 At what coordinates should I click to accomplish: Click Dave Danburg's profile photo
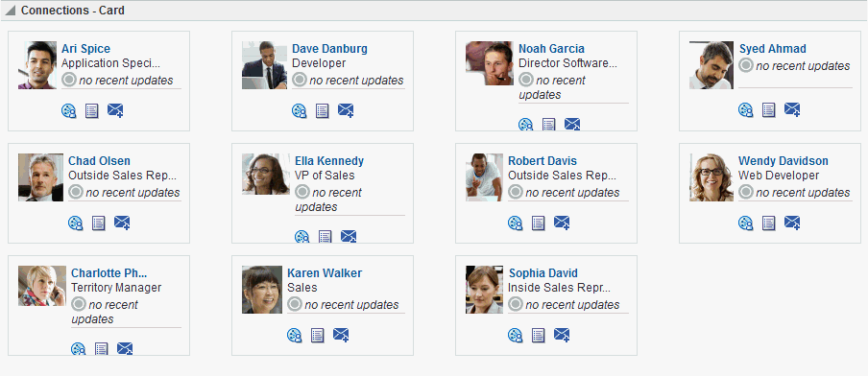click(x=265, y=65)
